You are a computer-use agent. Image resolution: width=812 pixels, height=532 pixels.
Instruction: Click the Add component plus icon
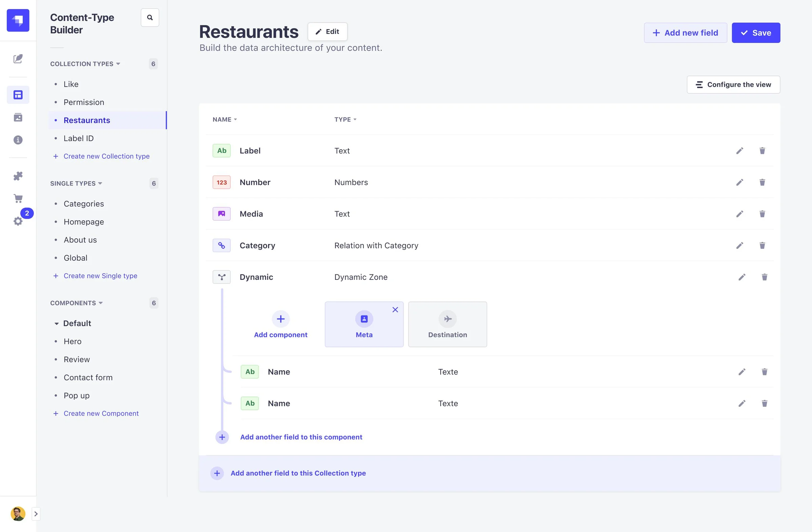coord(280,319)
